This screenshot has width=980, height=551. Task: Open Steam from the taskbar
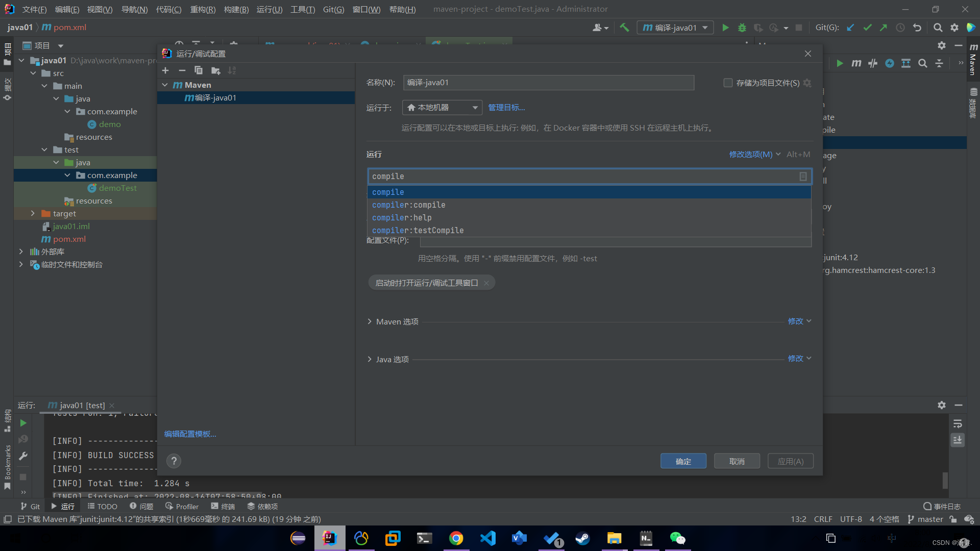coord(582,538)
